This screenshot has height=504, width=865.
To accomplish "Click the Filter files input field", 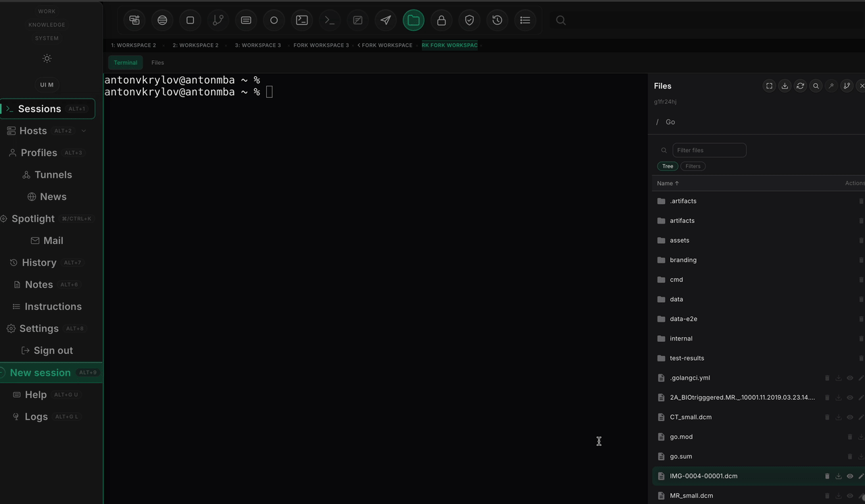I will [x=709, y=150].
